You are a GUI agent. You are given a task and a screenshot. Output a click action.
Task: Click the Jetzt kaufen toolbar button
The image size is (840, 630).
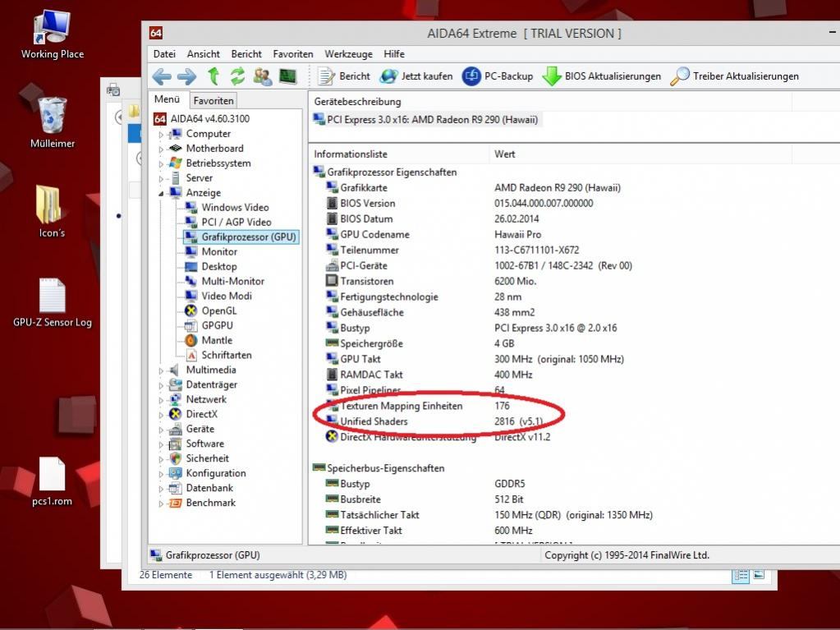[416, 76]
